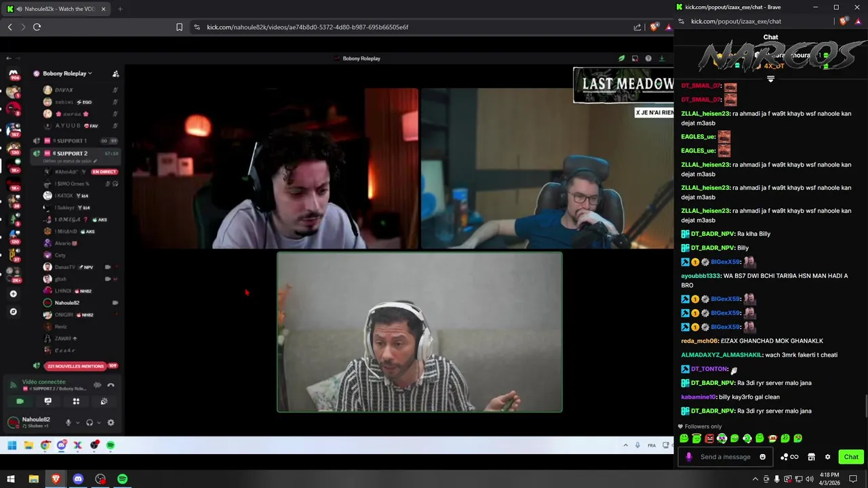Click username ALMADAXYZ_ALMASHAKIL in chat
868x488 pixels.
tap(722, 355)
